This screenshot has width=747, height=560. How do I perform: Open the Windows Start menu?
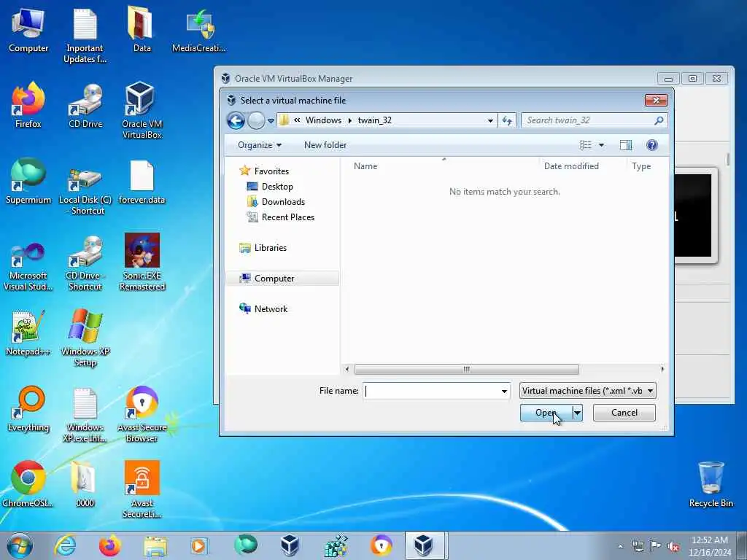pos(20,546)
